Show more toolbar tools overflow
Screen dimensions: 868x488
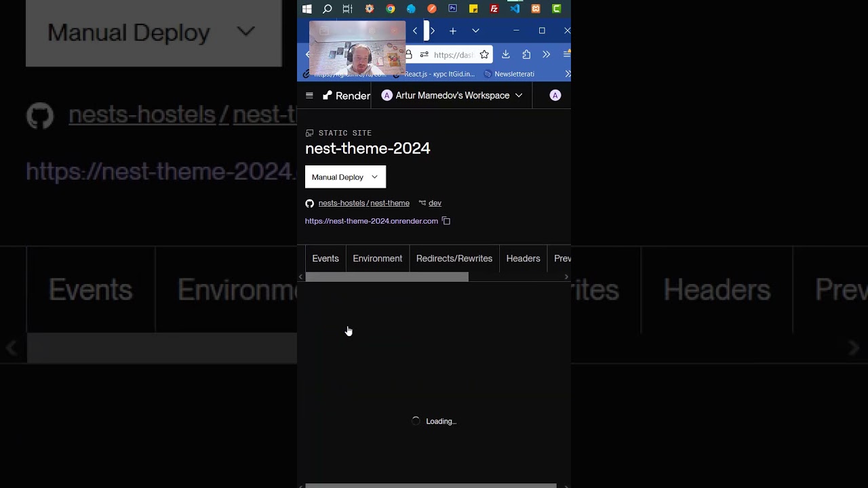coord(546,55)
